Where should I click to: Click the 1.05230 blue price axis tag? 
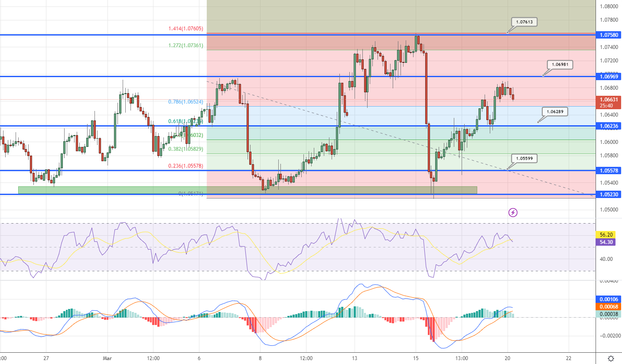[x=609, y=194]
